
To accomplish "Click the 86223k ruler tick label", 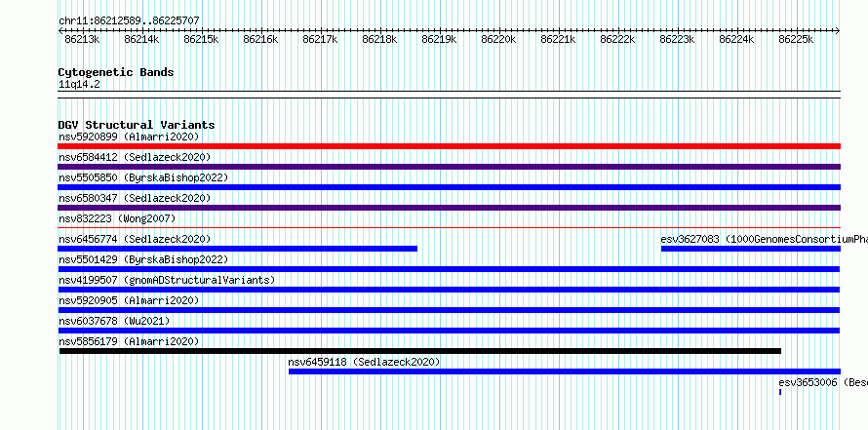I will (x=677, y=39).
